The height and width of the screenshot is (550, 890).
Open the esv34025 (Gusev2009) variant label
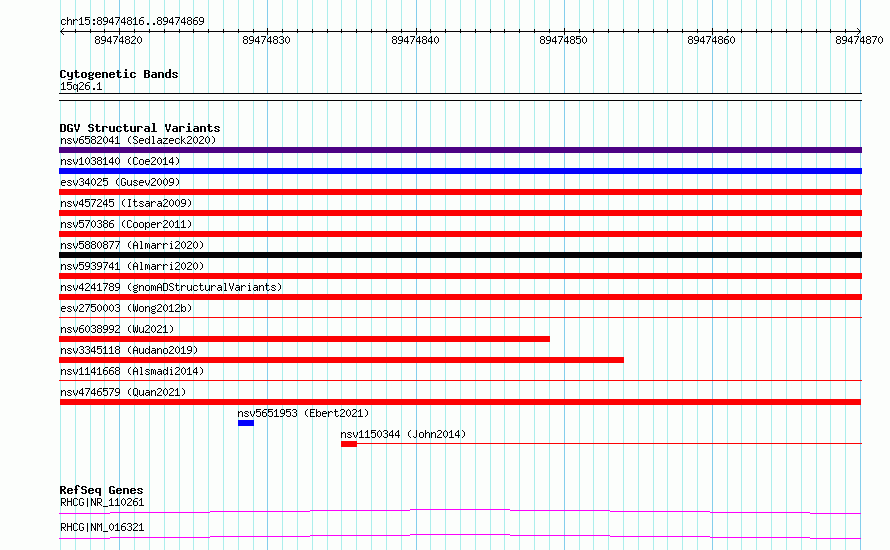coord(120,182)
